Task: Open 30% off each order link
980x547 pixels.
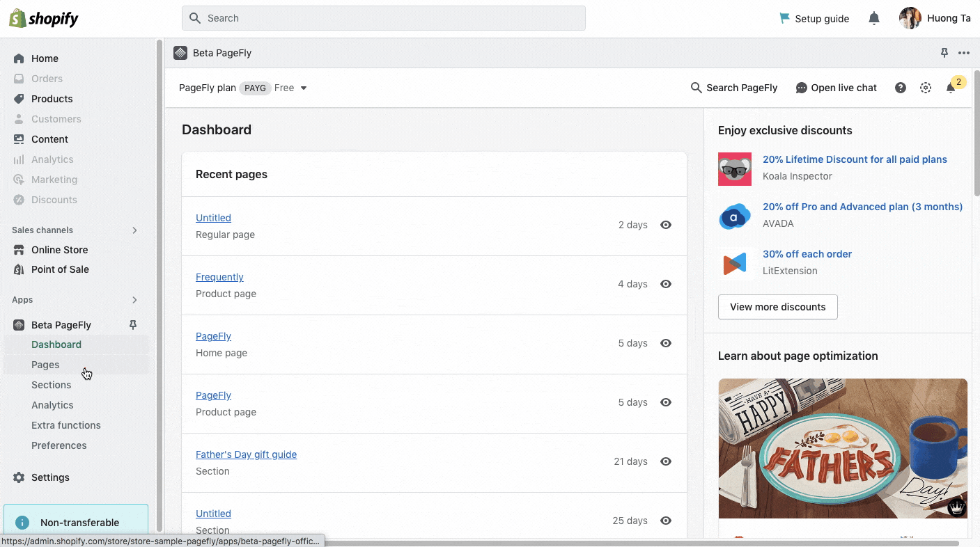Action: pos(807,254)
